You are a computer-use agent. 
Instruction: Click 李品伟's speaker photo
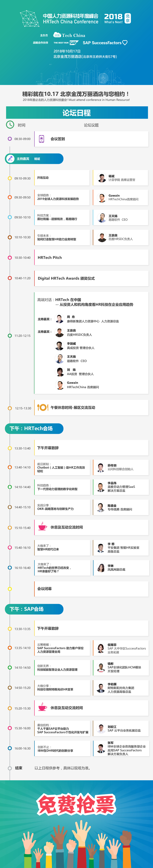(101, 487)
